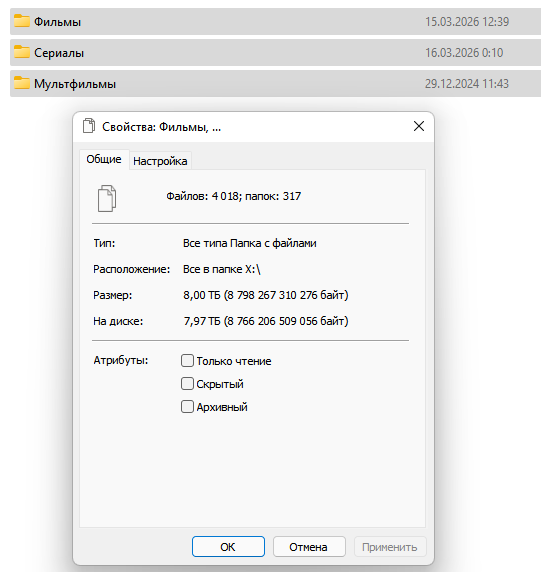Click the documents icon in dialog title bar
This screenshot has height=572, width=541.
point(89,126)
